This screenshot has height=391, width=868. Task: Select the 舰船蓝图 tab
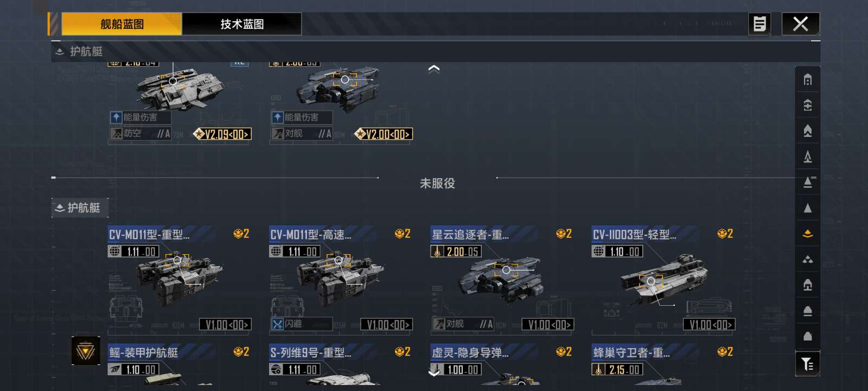[x=122, y=24]
